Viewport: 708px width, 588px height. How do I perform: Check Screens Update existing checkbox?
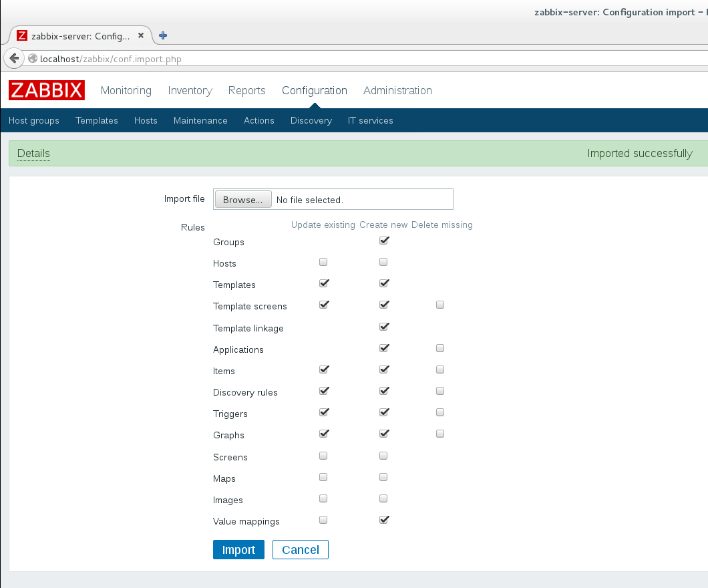pyautogui.click(x=323, y=456)
